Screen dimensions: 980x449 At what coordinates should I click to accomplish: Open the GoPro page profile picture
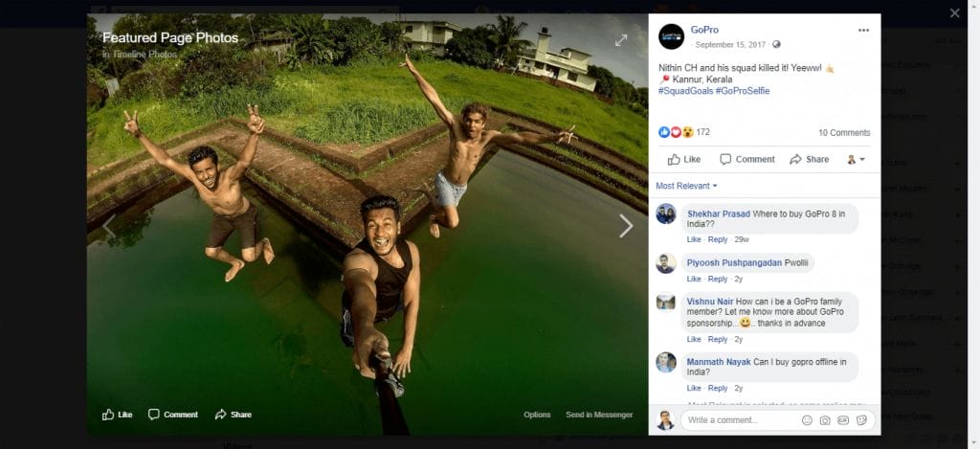click(672, 36)
